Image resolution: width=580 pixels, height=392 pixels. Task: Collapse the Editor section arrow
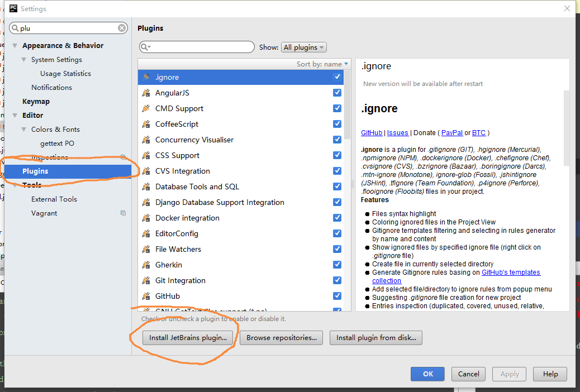tap(15, 116)
